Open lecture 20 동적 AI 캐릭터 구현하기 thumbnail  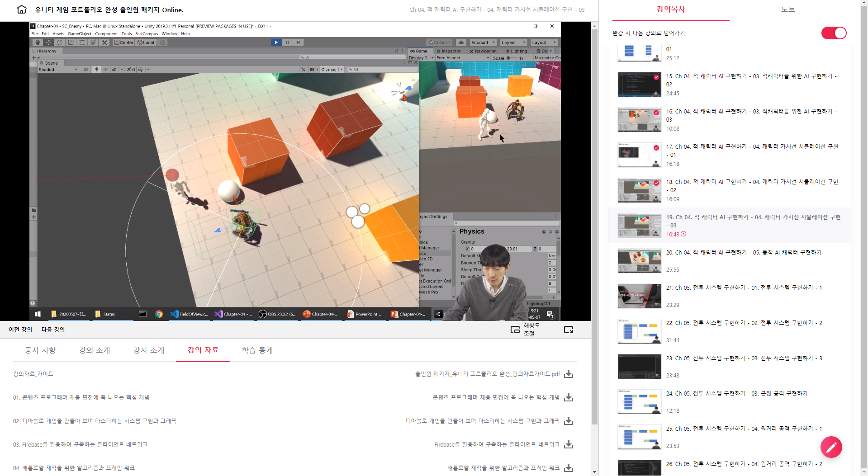pos(639,261)
